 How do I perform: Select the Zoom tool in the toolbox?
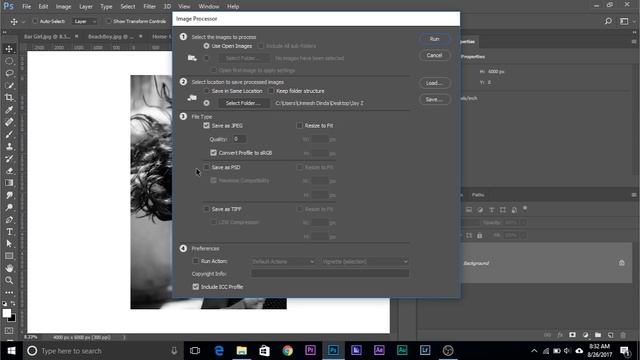click(9, 280)
